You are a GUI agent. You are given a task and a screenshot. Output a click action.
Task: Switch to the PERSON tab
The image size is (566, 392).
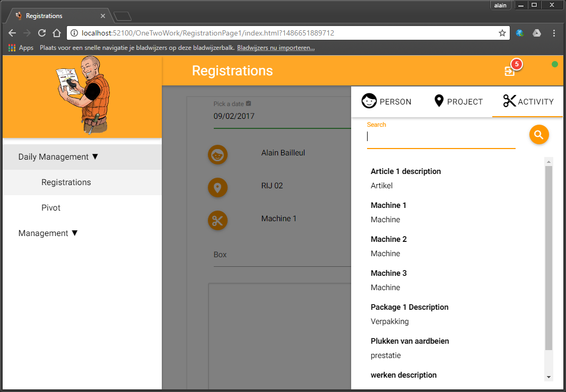point(386,101)
